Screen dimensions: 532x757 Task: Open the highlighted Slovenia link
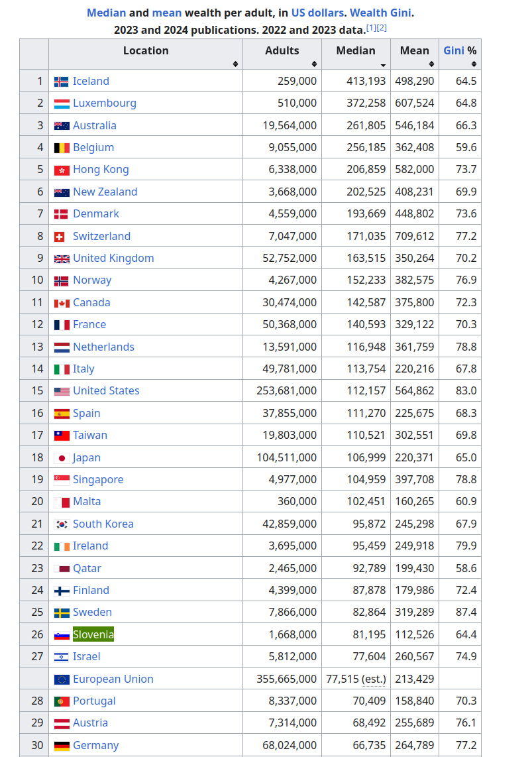pyautogui.click(x=93, y=634)
